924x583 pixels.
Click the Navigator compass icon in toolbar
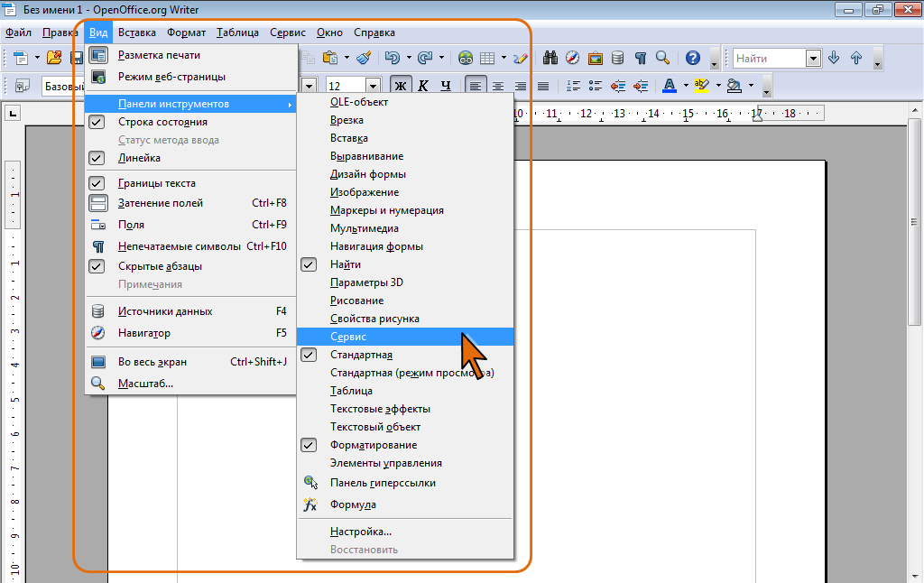(572, 58)
